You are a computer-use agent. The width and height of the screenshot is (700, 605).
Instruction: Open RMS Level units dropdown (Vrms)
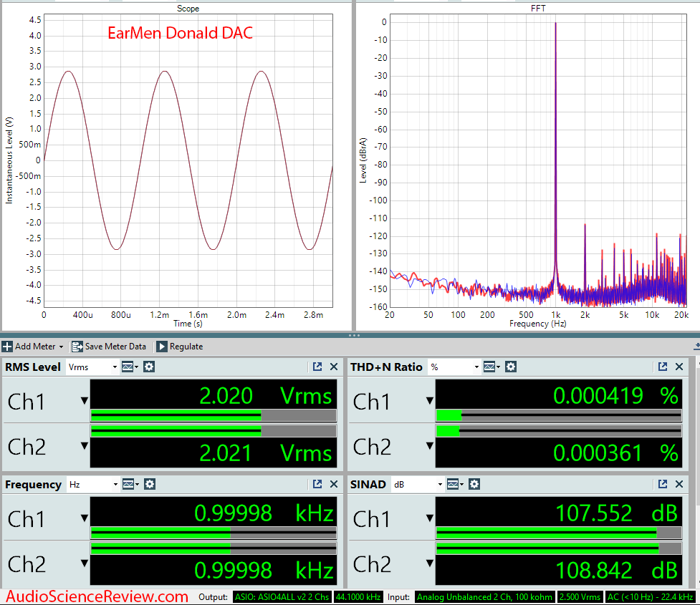click(x=92, y=367)
